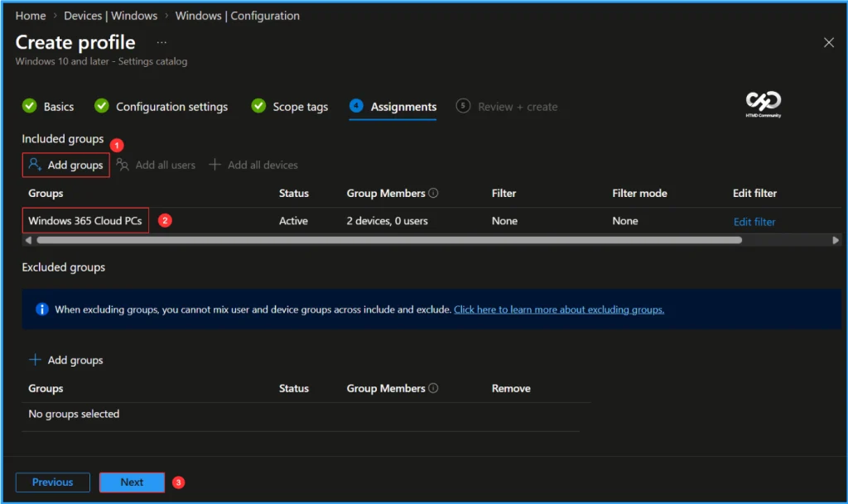The height and width of the screenshot is (504, 848).
Task: Click the 'No groups selected' text
Action: 74,414
